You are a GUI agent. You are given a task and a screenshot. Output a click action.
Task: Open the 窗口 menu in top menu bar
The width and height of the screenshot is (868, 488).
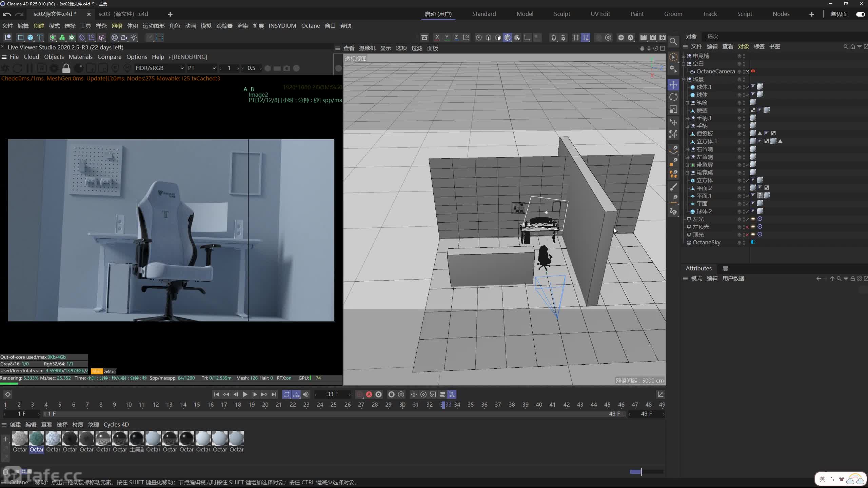click(330, 26)
